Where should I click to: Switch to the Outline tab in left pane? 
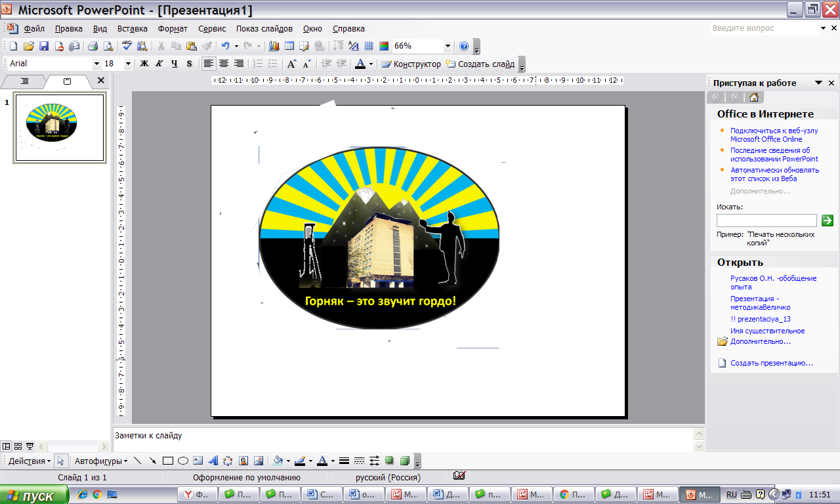coord(24,81)
